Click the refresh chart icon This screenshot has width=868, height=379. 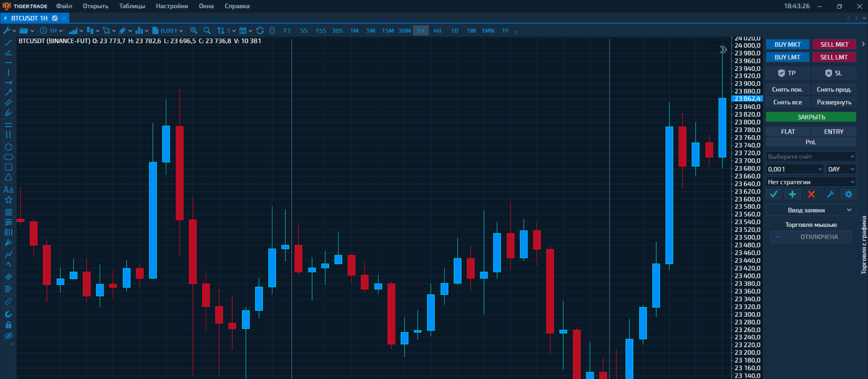pyautogui.click(x=260, y=31)
